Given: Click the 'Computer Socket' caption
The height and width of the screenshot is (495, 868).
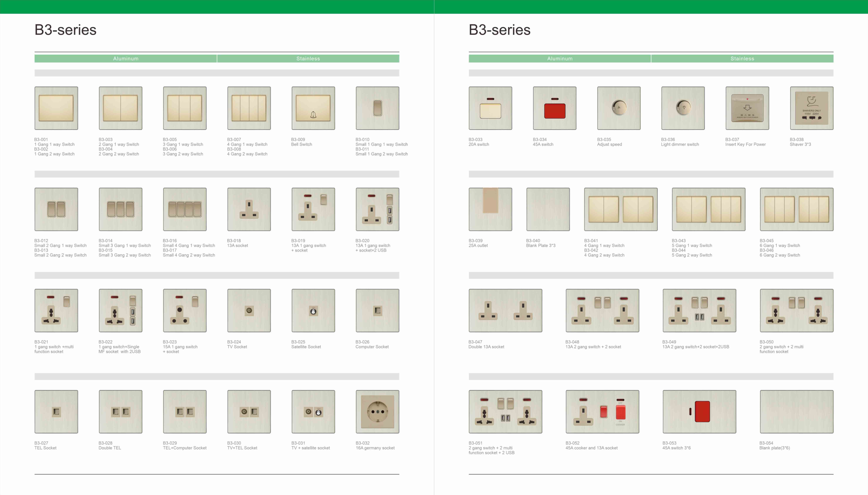Looking at the screenshot, I should tap(372, 347).
